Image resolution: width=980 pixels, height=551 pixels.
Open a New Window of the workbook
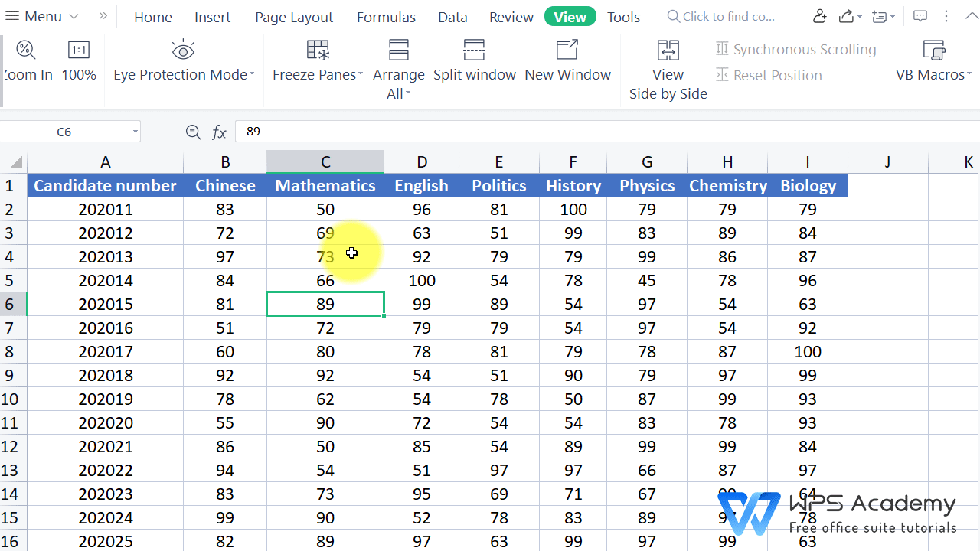567,61
